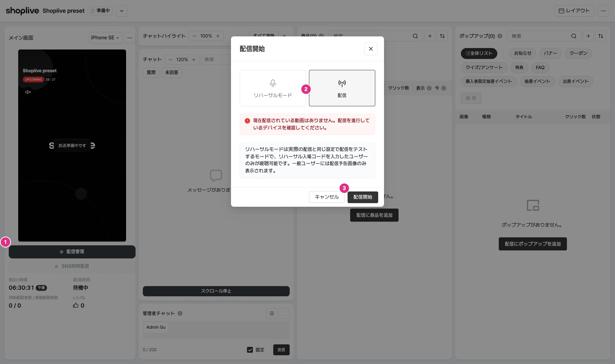615x364 pixels.
Task: Click 配信にポップアップを追加 button
Action: click(x=532, y=244)
